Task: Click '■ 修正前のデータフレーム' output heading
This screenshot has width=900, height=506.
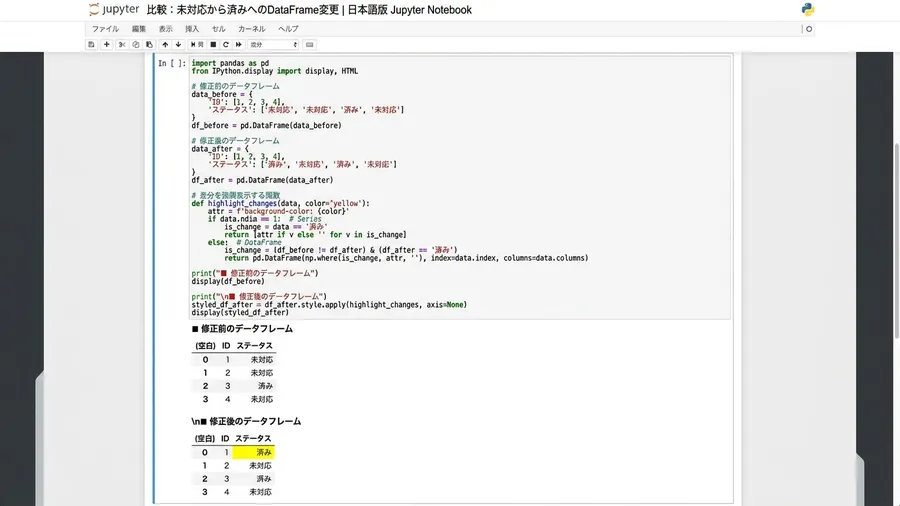Action: (242, 329)
